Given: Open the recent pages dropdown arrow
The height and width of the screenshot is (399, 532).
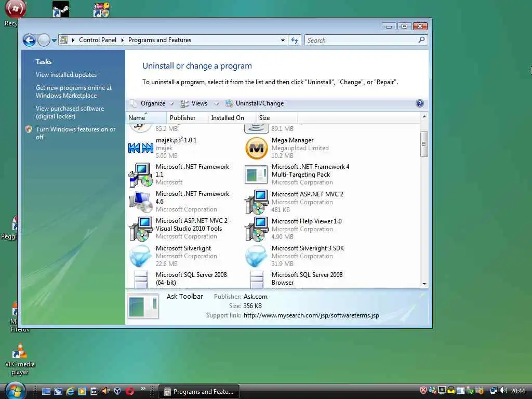Looking at the screenshot, I should 54,41.
